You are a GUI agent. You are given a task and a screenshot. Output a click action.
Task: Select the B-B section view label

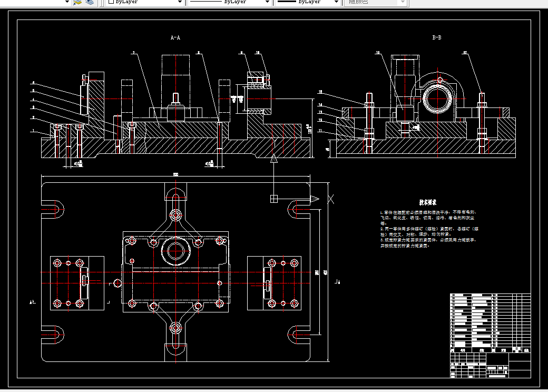click(436, 37)
